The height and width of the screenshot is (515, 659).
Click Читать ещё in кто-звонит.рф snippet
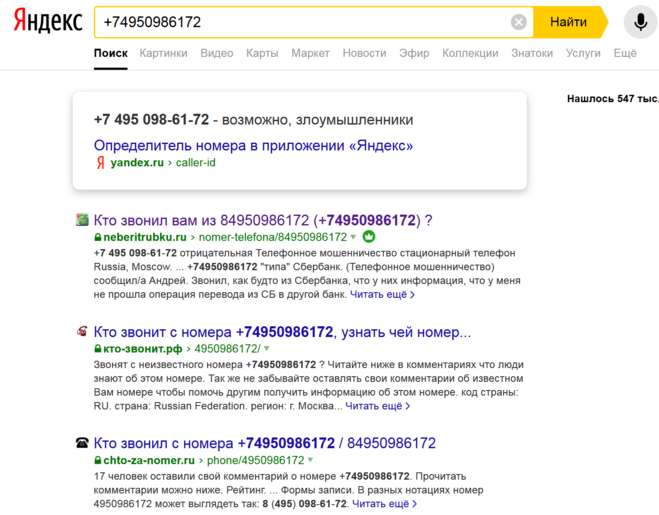pos(377,406)
